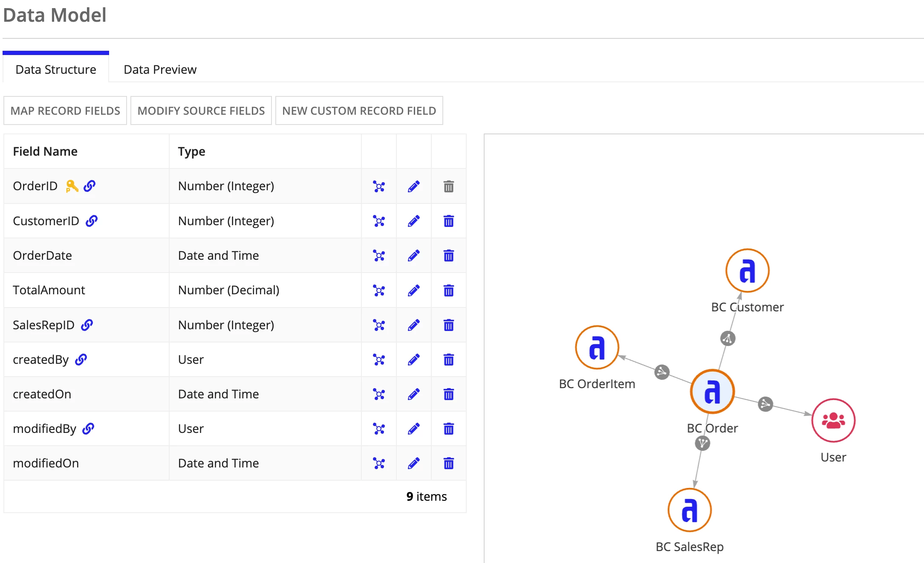This screenshot has height=563, width=924.
Task: Select the BC OrderItem node in diagram
Action: [x=597, y=348]
